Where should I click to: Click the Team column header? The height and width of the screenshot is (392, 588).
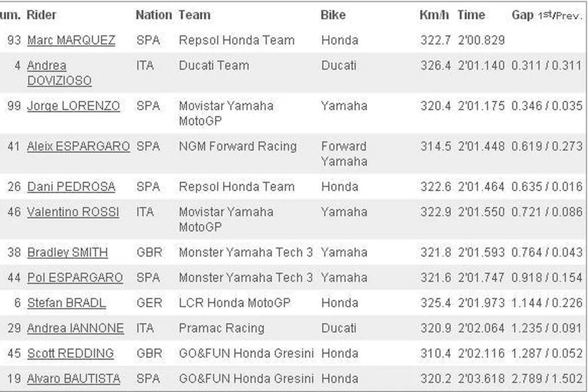tap(194, 15)
